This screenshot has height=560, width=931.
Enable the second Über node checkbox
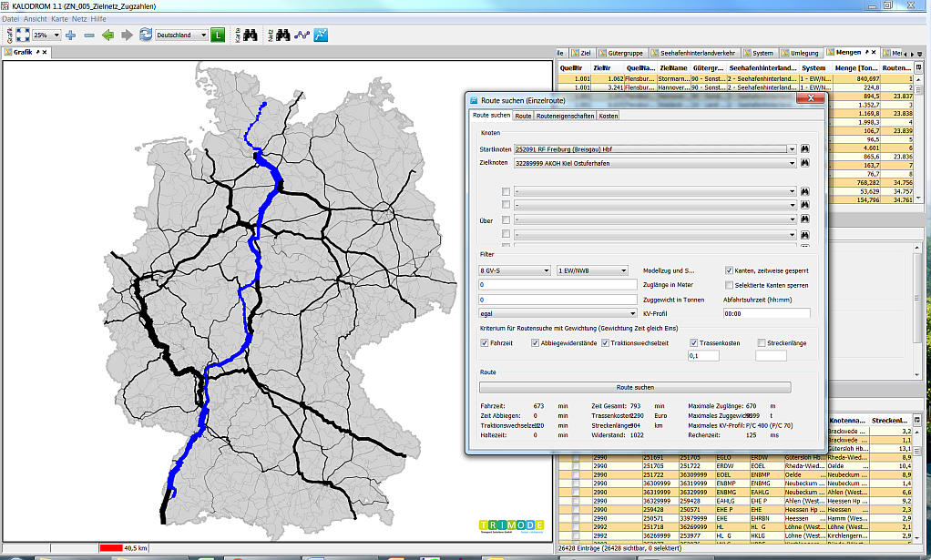coord(506,205)
